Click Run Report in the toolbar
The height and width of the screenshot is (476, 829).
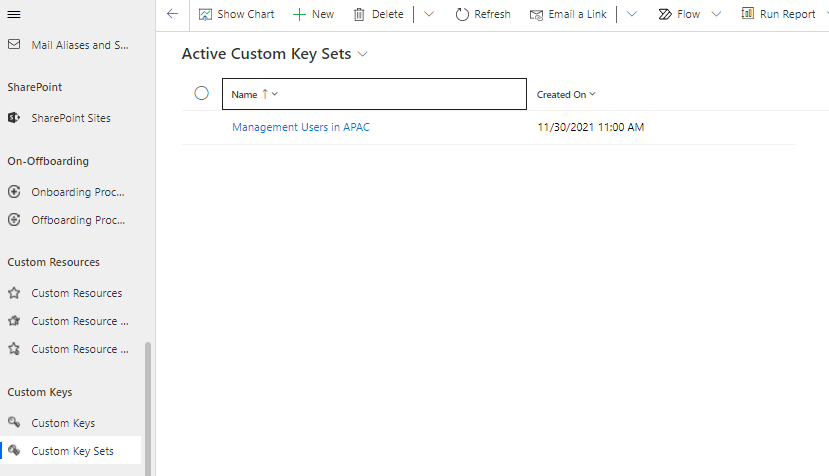[x=778, y=14]
